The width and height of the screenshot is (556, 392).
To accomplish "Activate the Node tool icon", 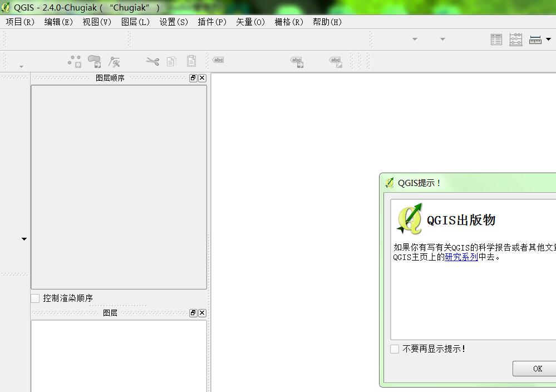I will 114,62.
